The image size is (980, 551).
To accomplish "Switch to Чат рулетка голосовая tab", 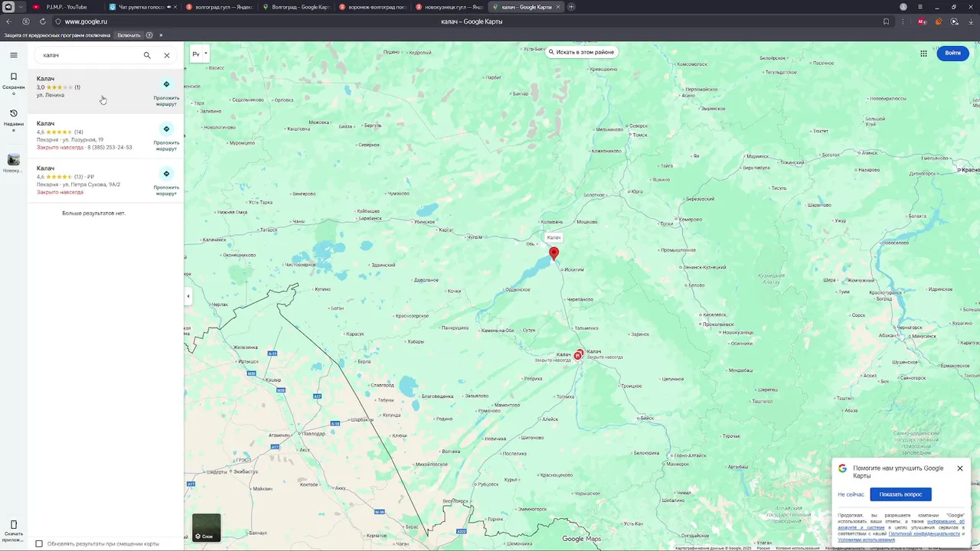I will click(x=142, y=7).
